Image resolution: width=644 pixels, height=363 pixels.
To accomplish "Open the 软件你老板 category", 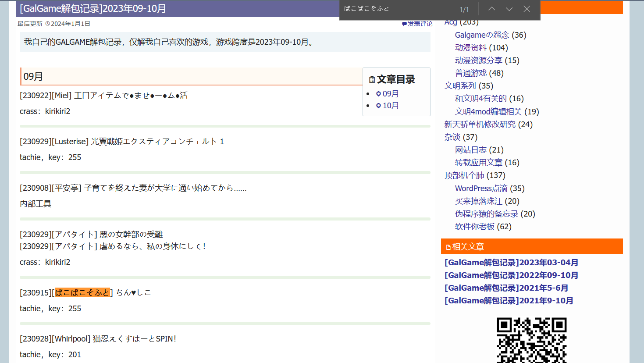I will click(475, 227).
